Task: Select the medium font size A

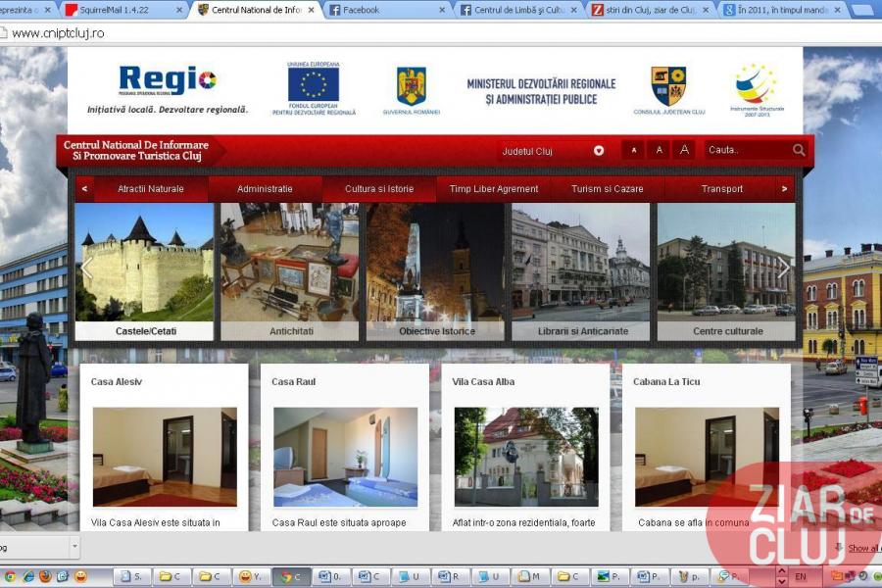Action: tap(659, 150)
